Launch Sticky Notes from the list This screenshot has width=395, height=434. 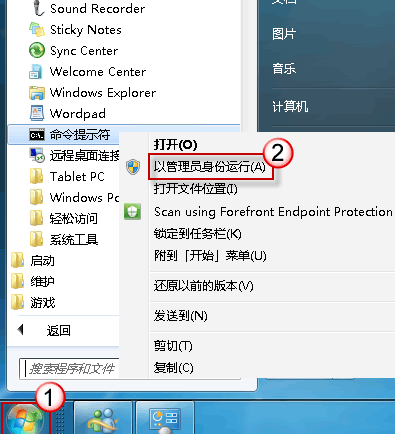86,30
